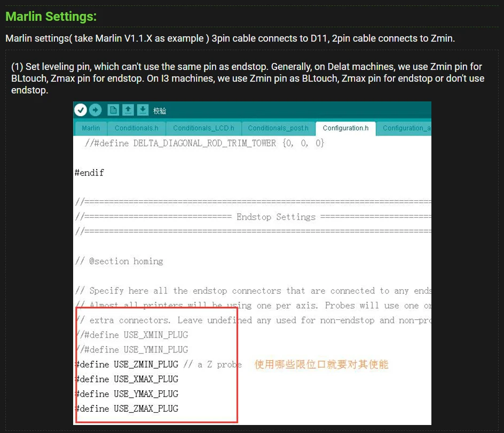This screenshot has height=433, width=504.
Task: Click the line '#define USE_ZMIN_PLUG'
Action: (x=127, y=365)
